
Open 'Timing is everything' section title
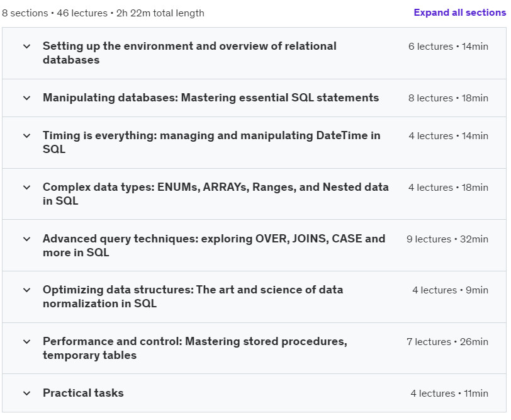211,142
